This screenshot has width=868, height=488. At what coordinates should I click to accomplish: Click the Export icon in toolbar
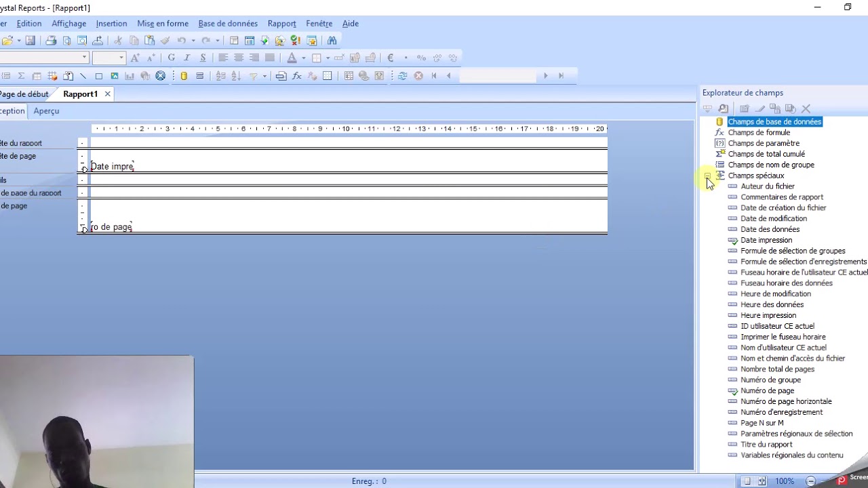click(98, 41)
